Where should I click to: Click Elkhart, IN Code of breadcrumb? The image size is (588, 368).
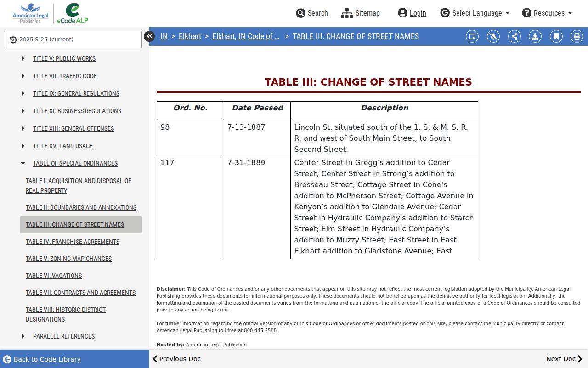246,36
